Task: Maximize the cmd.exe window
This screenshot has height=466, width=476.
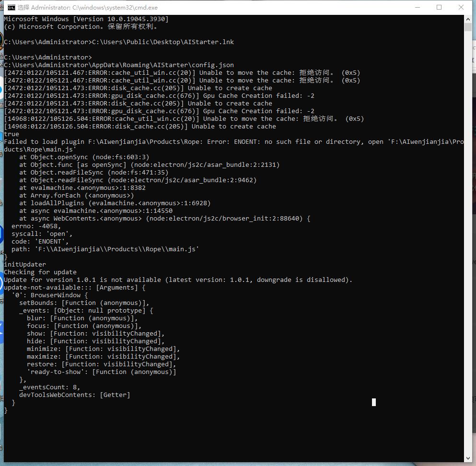Action: [439, 8]
